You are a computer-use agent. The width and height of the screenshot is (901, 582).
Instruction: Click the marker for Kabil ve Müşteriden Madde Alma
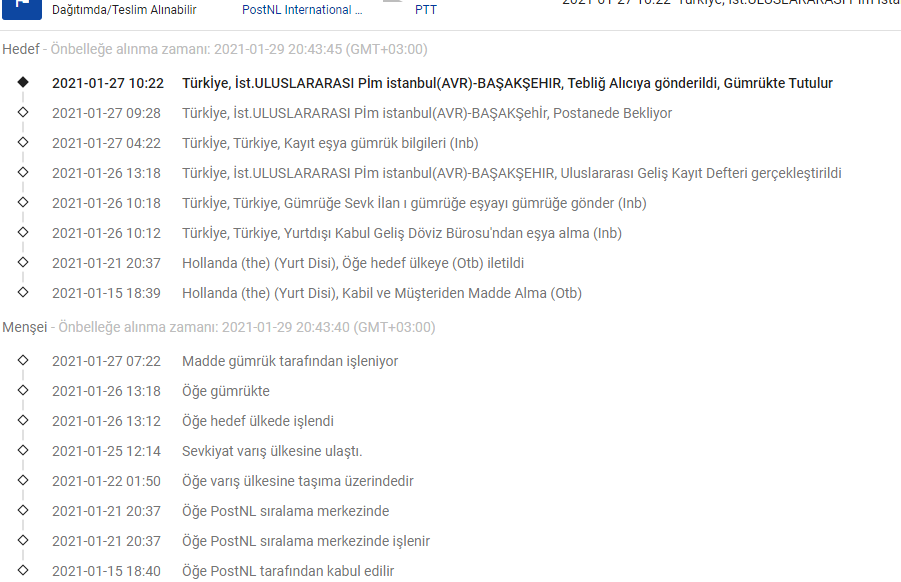23,292
